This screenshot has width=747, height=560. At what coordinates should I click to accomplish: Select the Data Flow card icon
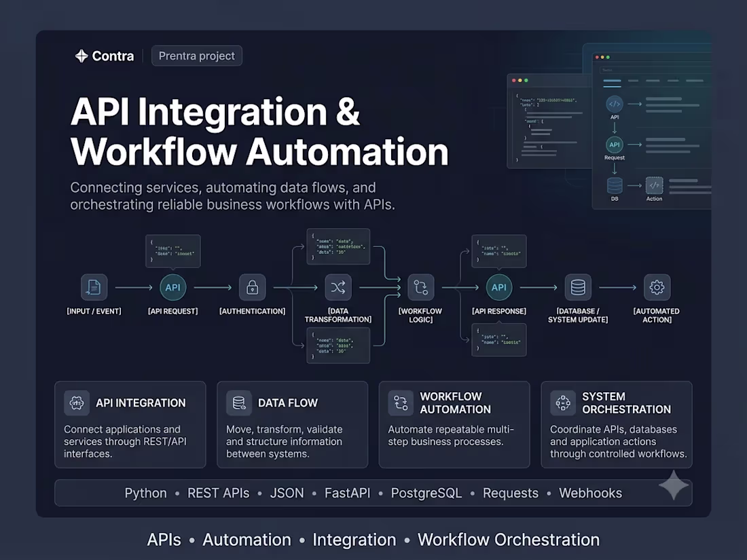click(x=238, y=403)
